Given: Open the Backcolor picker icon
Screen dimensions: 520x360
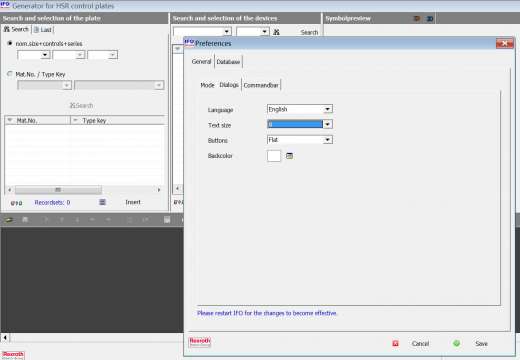Looking at the screenshot, I should pyautogui.click(x=289, y=156).
